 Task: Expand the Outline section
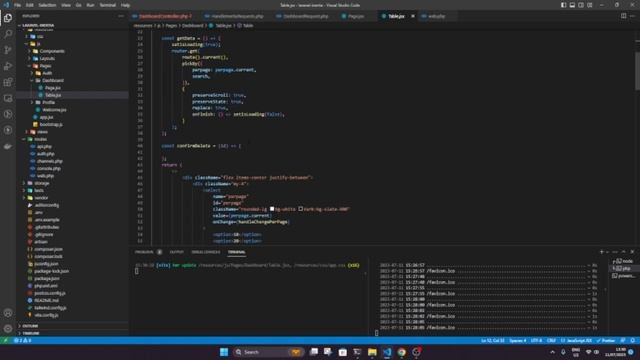(29, 326)
